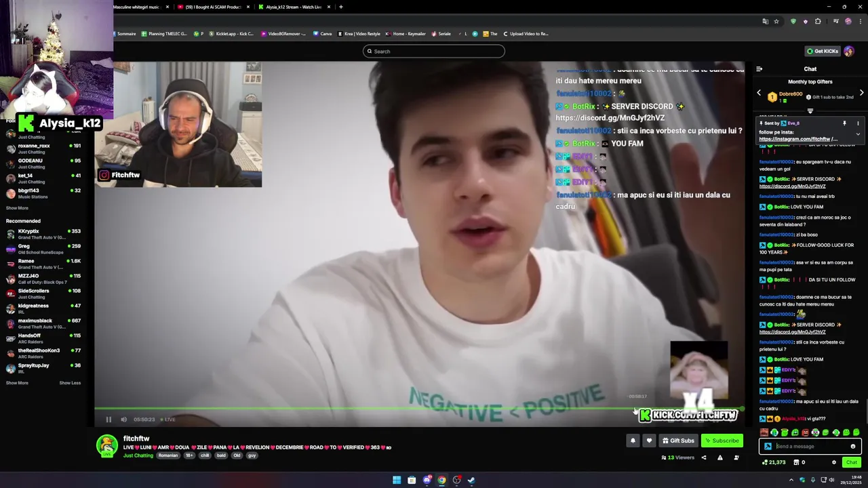
Task: Expand the top gifters leaderboard handle
Action: (810, 110)
